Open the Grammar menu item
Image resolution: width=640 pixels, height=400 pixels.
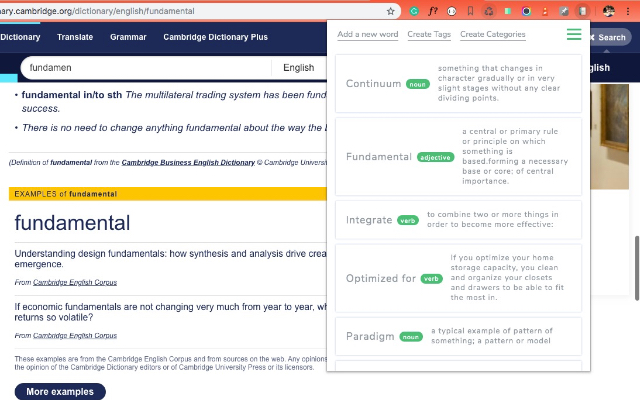click(128, 37)
